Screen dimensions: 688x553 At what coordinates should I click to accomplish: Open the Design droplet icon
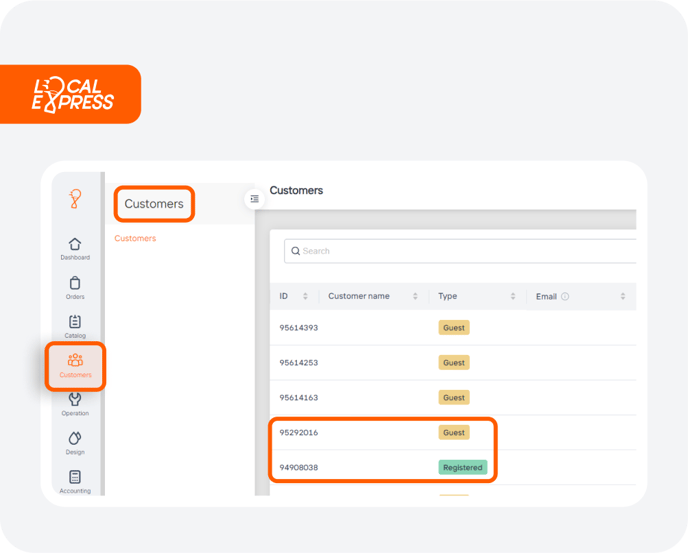pos(75,443)
